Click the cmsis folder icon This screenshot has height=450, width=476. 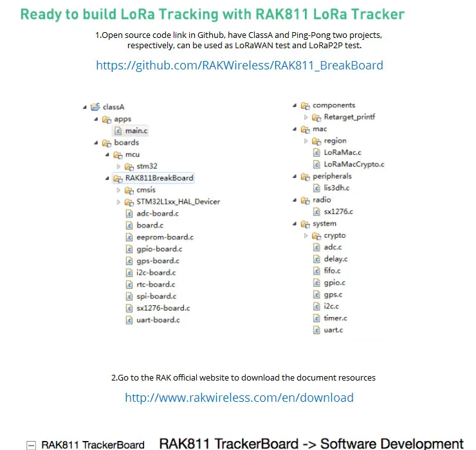(x=129, y=190)
